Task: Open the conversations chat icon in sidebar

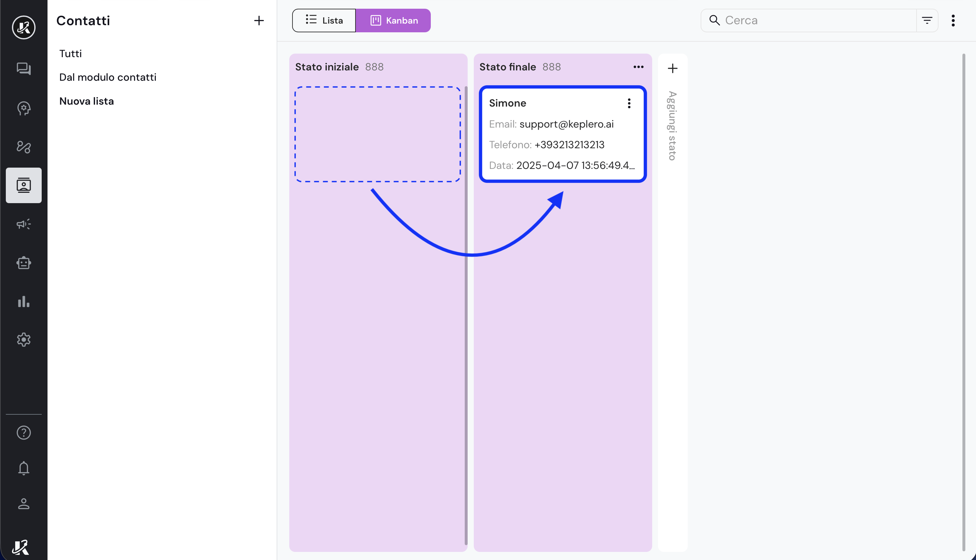Action: [x=24, y=69]
